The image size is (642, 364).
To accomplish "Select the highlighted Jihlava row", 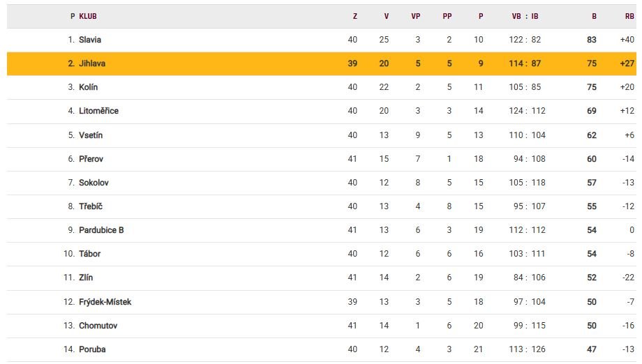I will 322,63.
